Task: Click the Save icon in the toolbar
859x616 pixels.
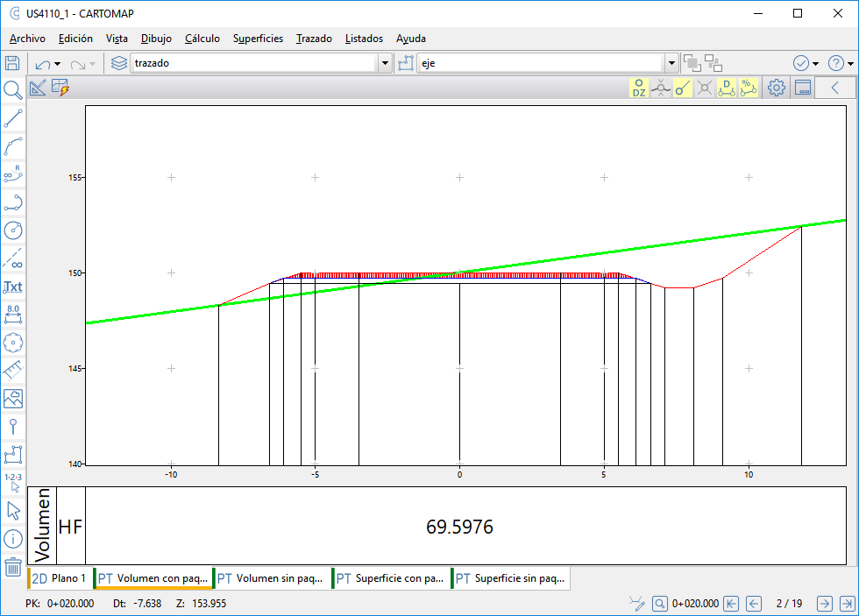Action: pyautogui.click(x=12, y=63)
